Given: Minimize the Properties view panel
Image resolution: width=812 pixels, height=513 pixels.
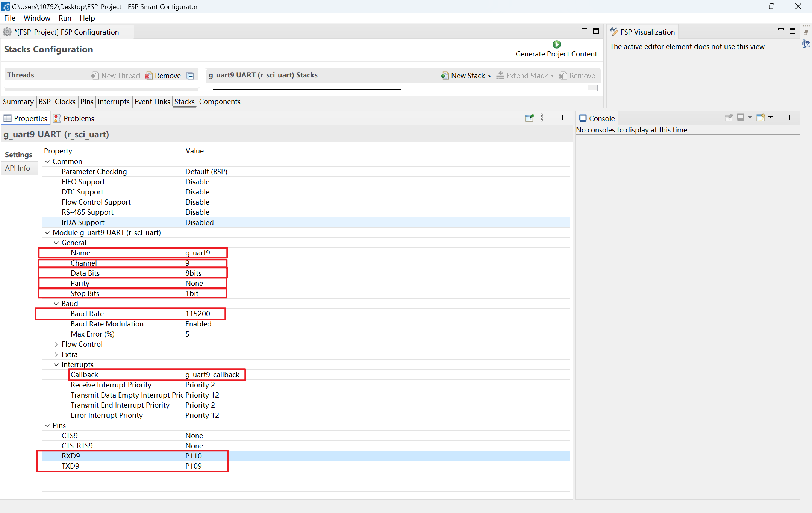Looking at the screenshot, I should click(x=553, y=117).
